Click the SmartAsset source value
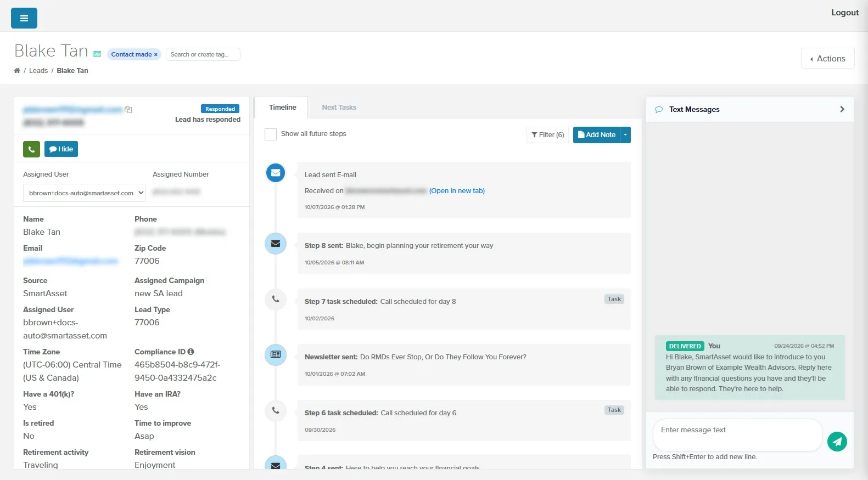Screen dimensions: 868x480 (45, 293)
